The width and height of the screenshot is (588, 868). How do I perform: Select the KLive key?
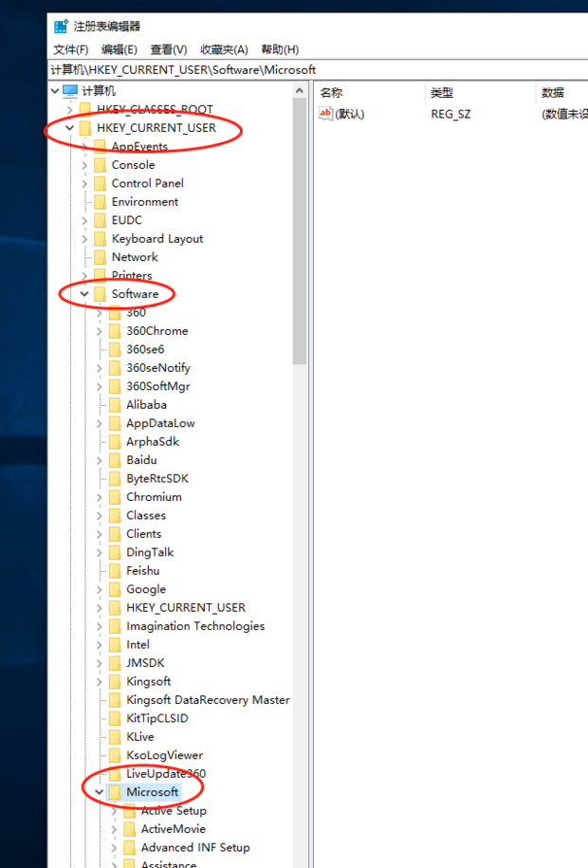pyautogui.click(x=140, y=737)
